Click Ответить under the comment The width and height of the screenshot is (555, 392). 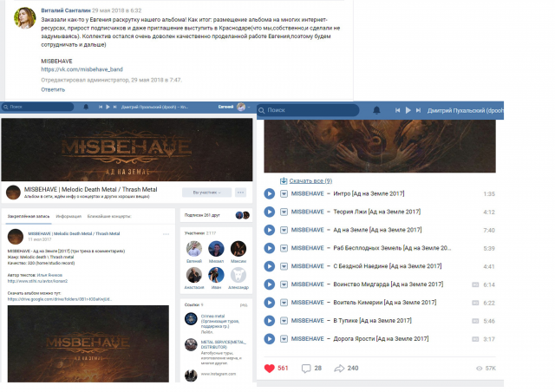click(x=53, y=89)
